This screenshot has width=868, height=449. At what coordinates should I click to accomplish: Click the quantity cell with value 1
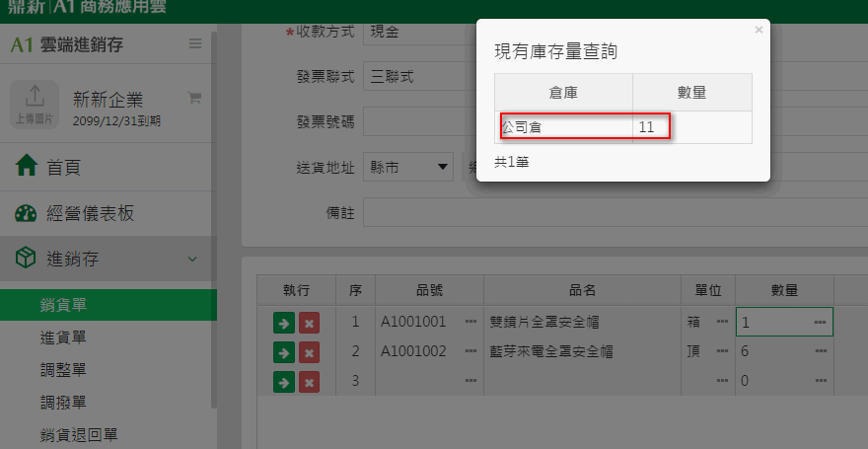(784, 322)
